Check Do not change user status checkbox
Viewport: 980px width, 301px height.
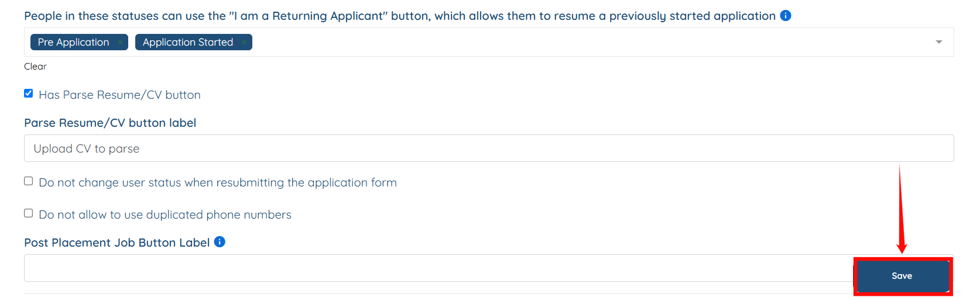click(x=28, y=181)
